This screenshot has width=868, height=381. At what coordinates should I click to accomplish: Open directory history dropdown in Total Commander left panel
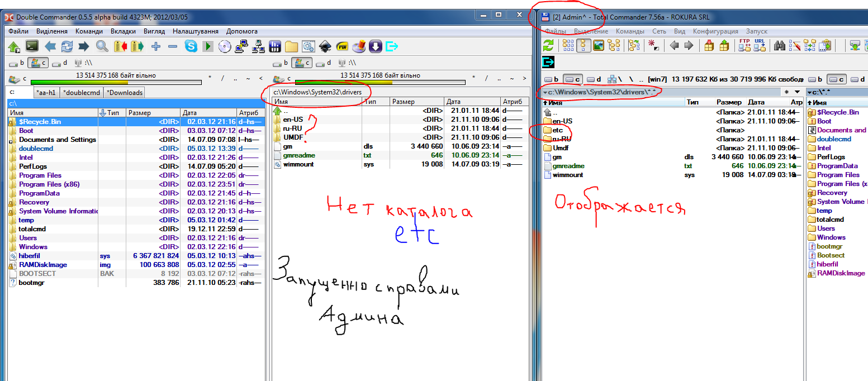(798, 92)
